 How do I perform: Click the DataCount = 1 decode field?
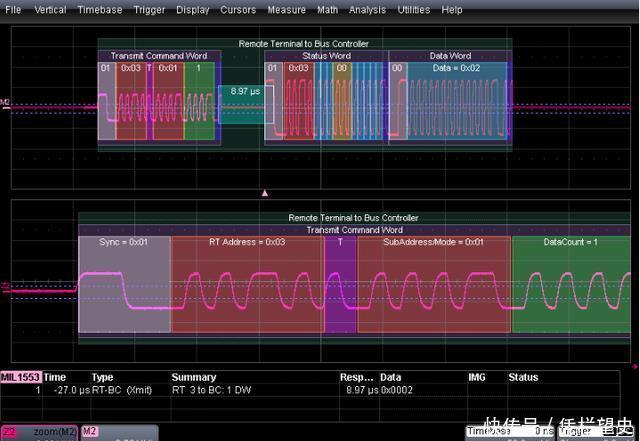tap(570, 242)
